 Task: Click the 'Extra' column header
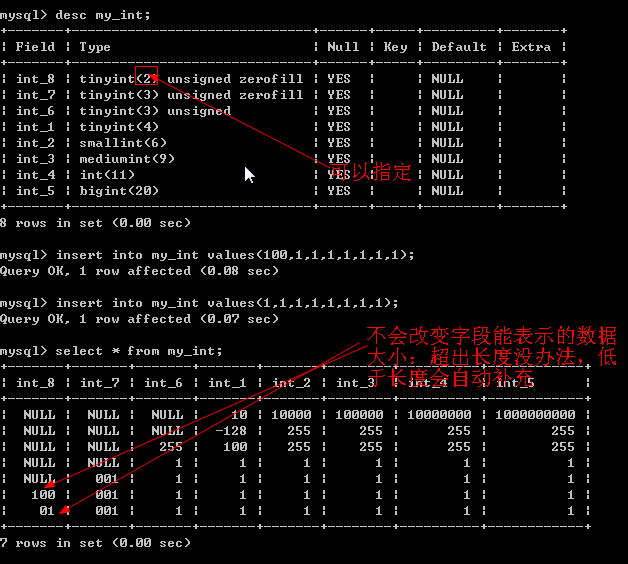531,47
